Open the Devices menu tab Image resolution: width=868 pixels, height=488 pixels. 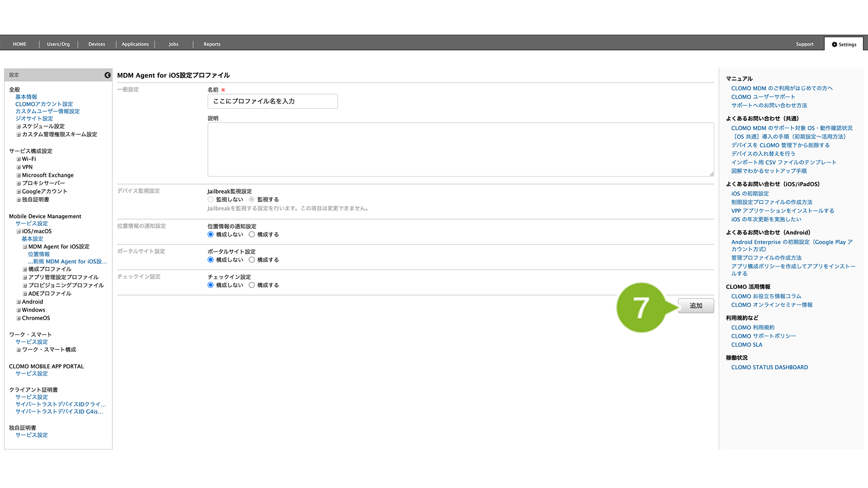(x=97, y=44)
